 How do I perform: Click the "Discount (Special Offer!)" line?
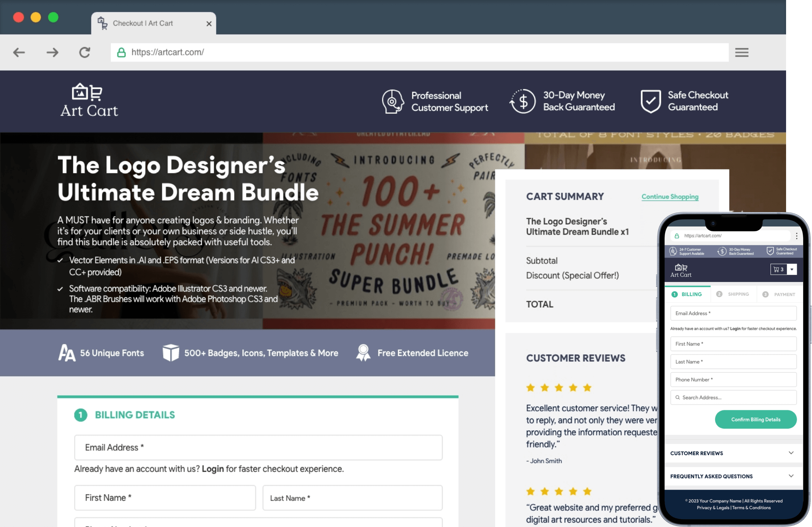click(572, 275)
